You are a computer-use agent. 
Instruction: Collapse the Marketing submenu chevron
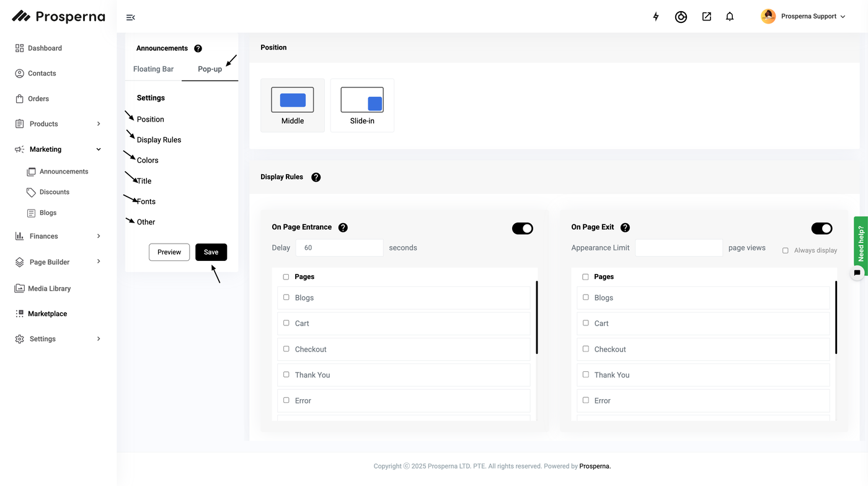[x=99, y=149]
